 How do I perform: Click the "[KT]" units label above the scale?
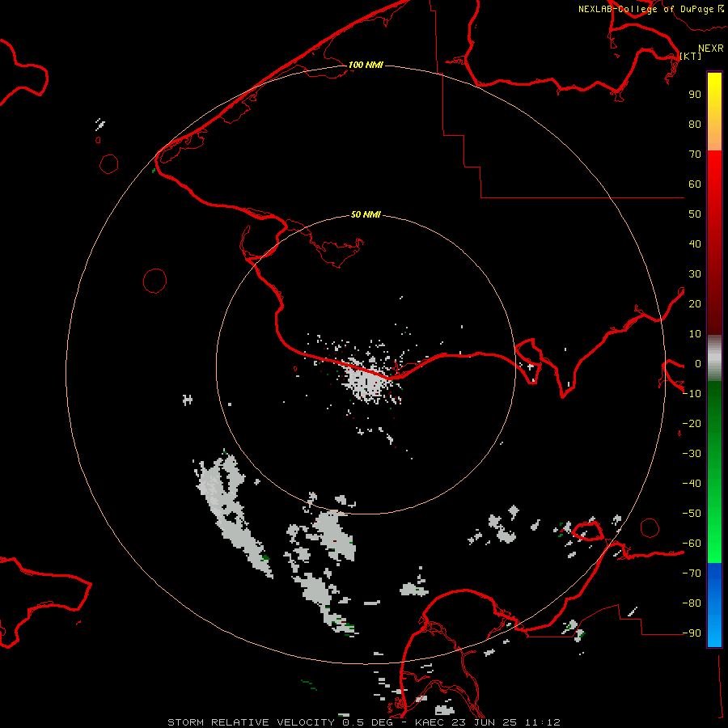pyautogui.click(x=691, y=56)
